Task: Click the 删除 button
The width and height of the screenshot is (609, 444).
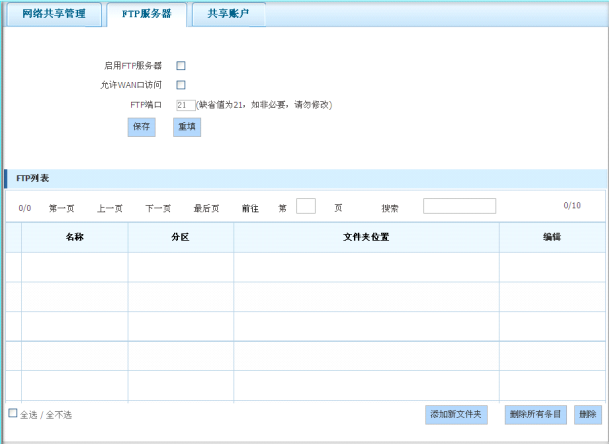Action: coord(587,414)
